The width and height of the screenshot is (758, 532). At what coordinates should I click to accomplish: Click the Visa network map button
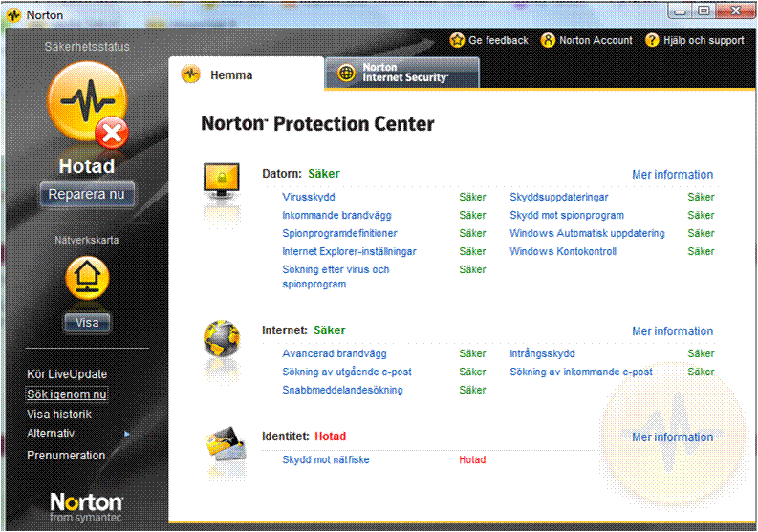[87, 323]
